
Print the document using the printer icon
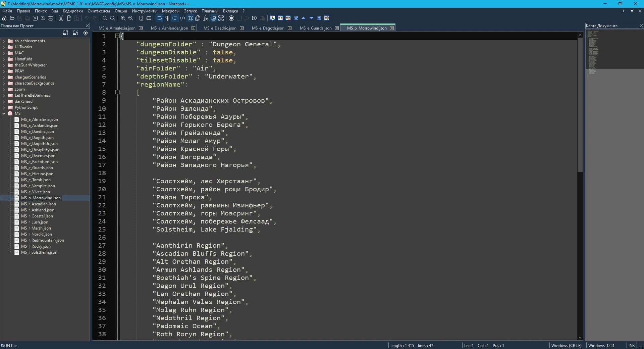pos(51,18)
